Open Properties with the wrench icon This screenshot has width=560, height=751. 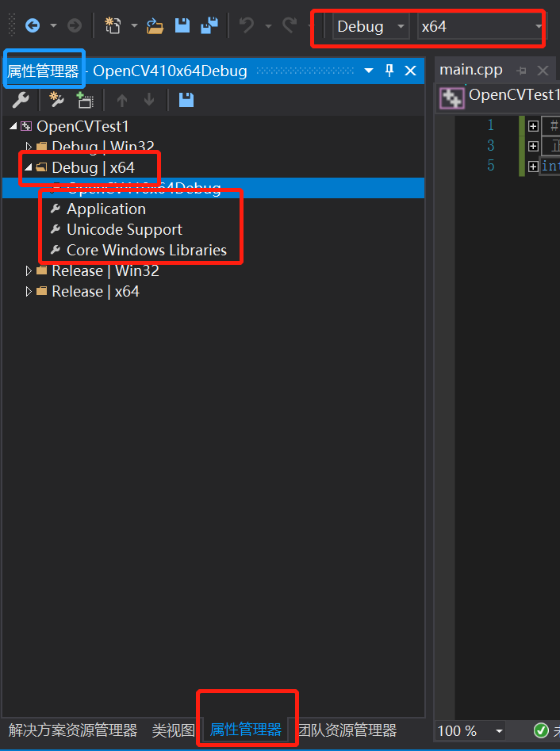click(x=21, y=100)
